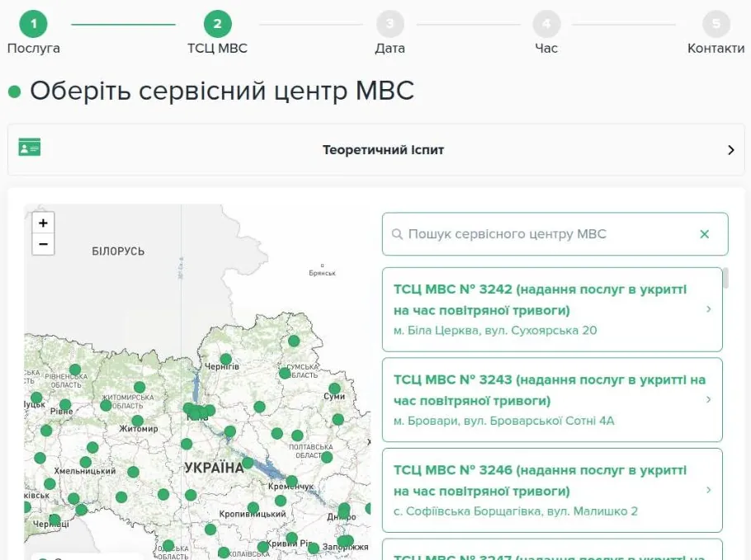Open chevron of ТСЦ МВС № 3242 card

[x=709, y=309]
